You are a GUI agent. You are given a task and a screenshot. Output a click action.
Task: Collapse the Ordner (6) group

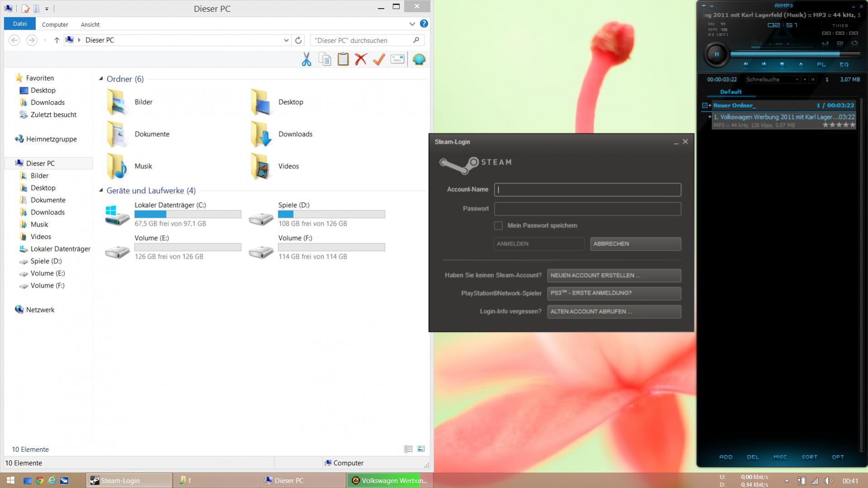(101, 79)
